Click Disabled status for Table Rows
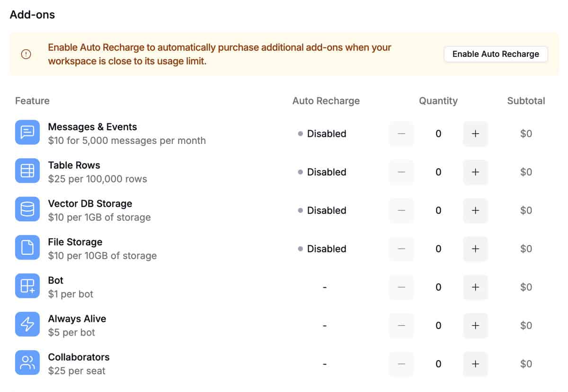Image resolution: width=568 pixels, height=392 pixels. (x=326, y=172)
